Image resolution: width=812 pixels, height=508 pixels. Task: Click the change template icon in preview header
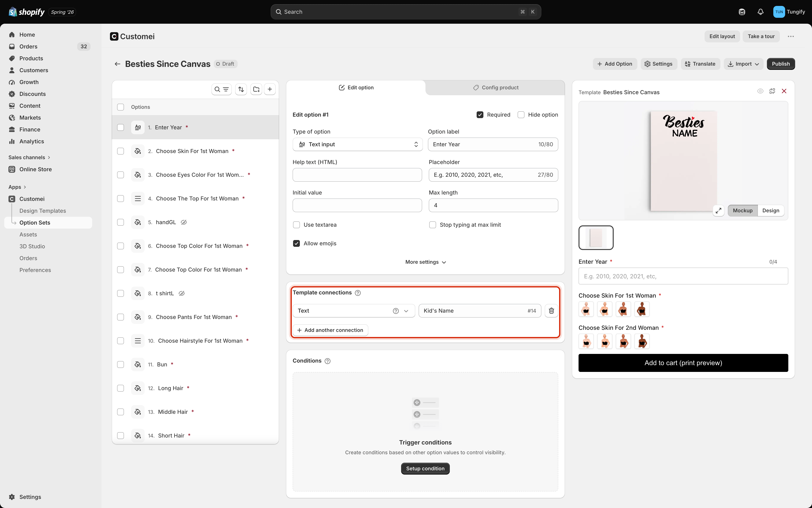coord(772,91)
